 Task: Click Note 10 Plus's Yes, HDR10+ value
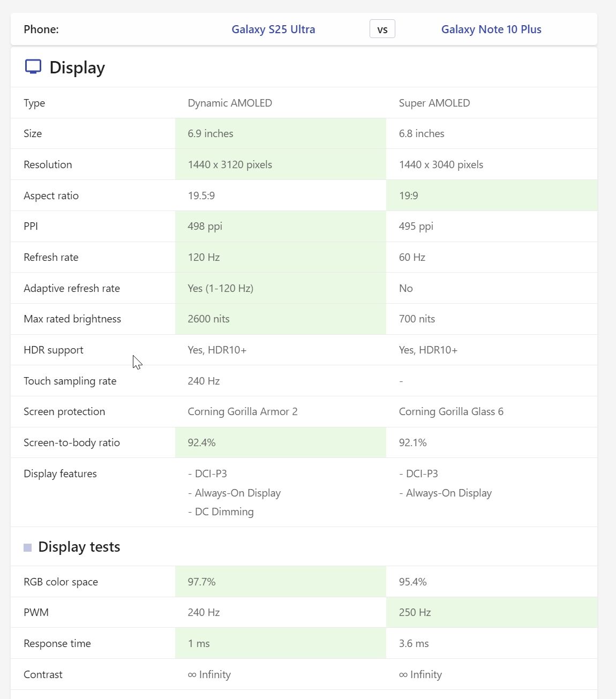pos(429,350)
